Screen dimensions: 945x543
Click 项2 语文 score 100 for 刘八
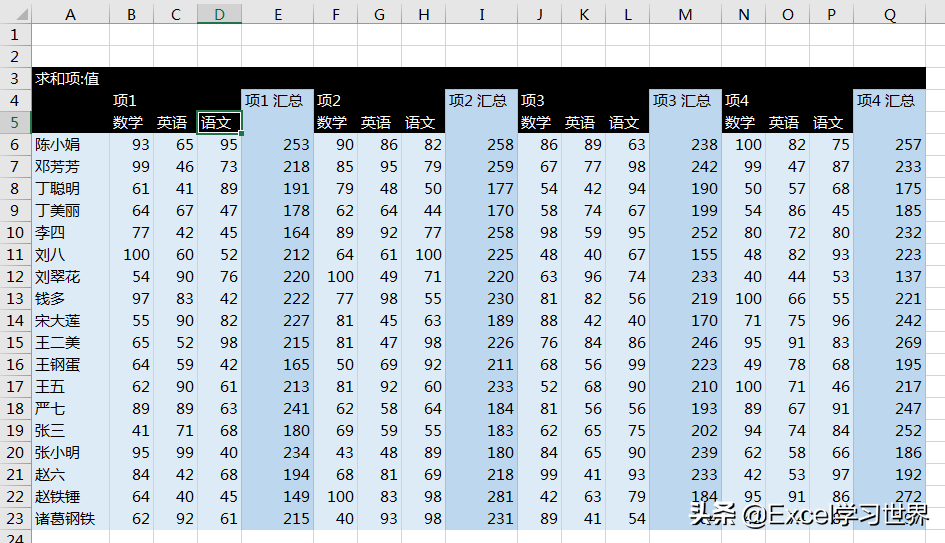(423, 254)
